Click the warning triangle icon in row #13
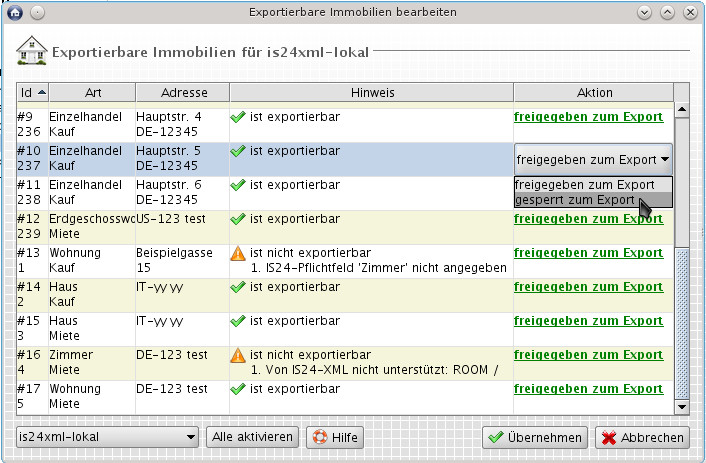Image resolution: width=706 pixels, height=463 pixels. [237, 253]
